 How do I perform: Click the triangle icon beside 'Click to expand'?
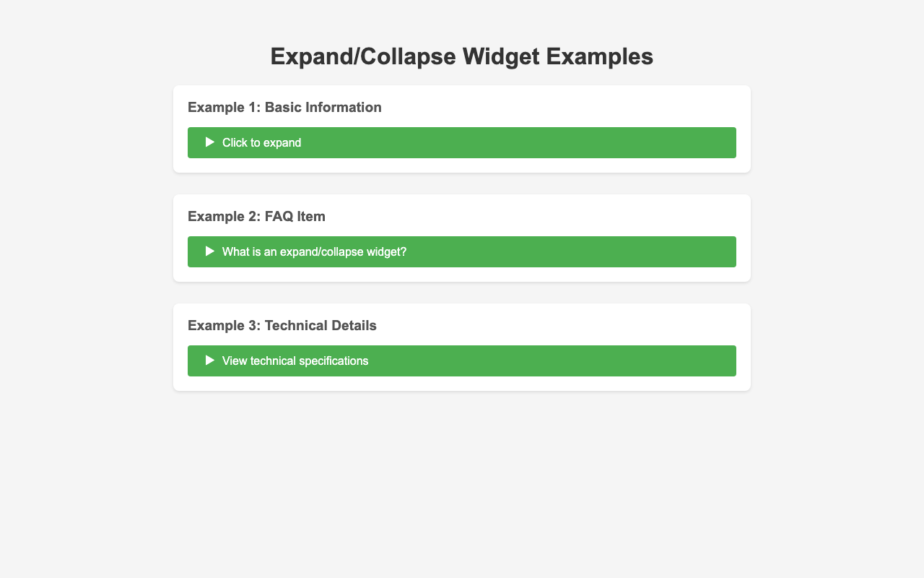tap(210, 142)
